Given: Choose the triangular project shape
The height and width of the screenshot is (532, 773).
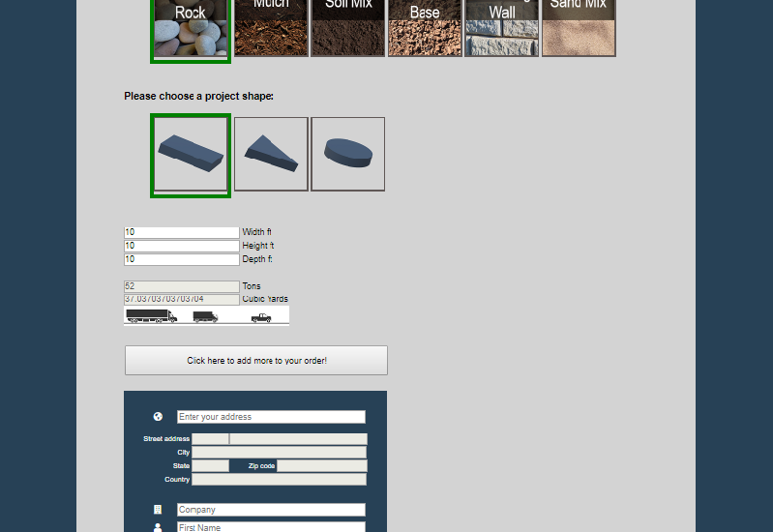Looking at the screenshot, I should (271, 154).
